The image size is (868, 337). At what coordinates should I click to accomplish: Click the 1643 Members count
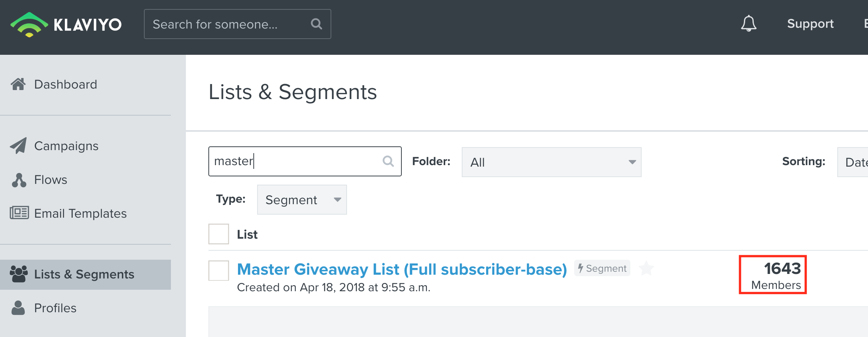pos(776,275)
